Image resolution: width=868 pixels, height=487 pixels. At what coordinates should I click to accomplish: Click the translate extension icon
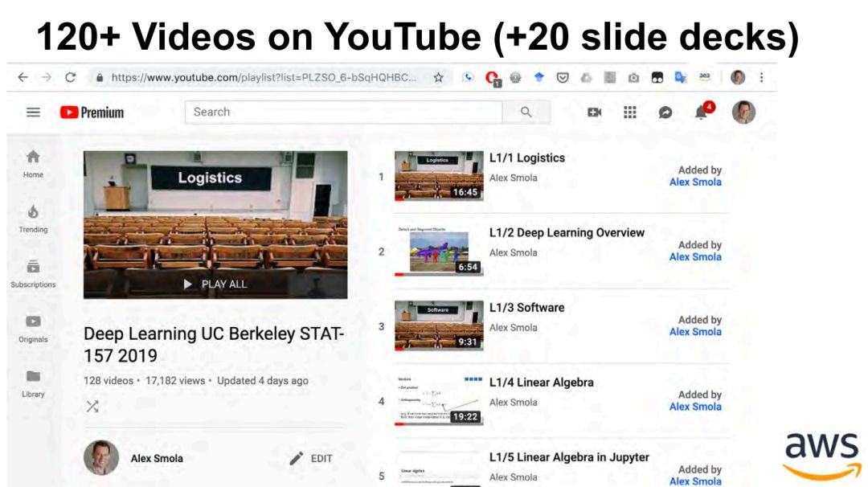(681, 78)
